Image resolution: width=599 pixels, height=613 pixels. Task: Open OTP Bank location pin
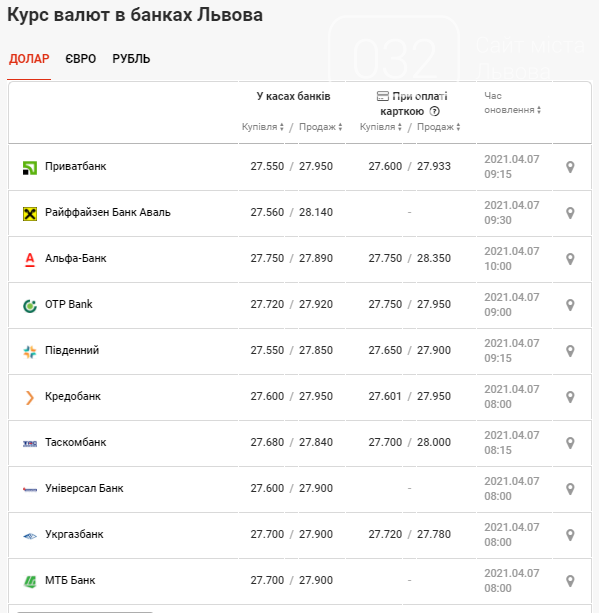[570, 305]
